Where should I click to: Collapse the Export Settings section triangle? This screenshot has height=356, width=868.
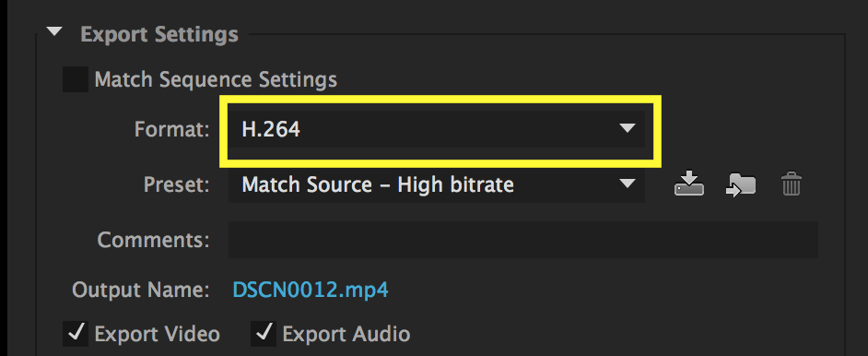[54, 32]
